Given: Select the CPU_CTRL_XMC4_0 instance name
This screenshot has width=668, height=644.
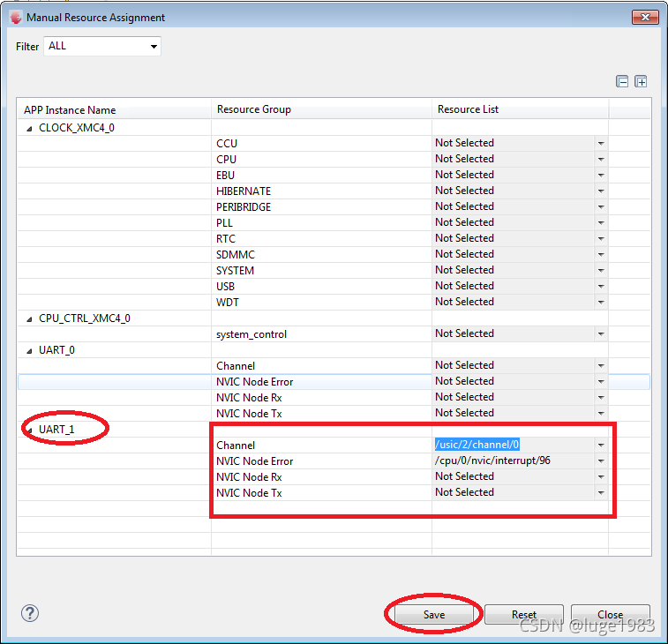Looking at the screenshot, I should click(85, 318).
